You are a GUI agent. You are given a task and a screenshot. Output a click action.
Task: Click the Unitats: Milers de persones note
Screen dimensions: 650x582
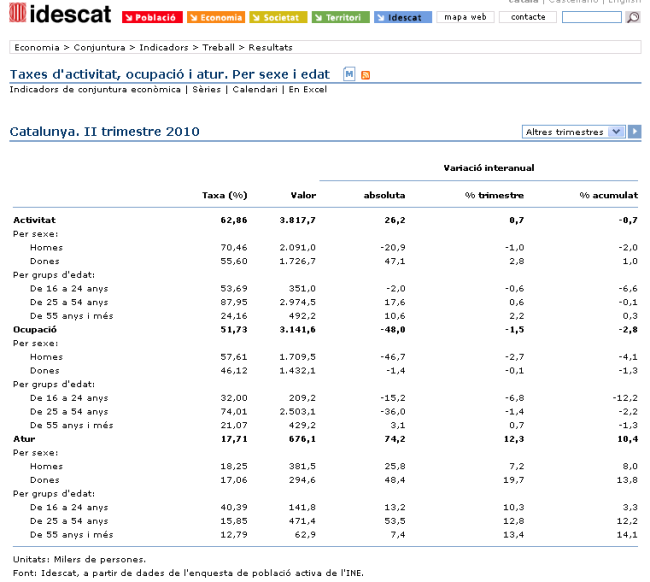coord(79,560)
